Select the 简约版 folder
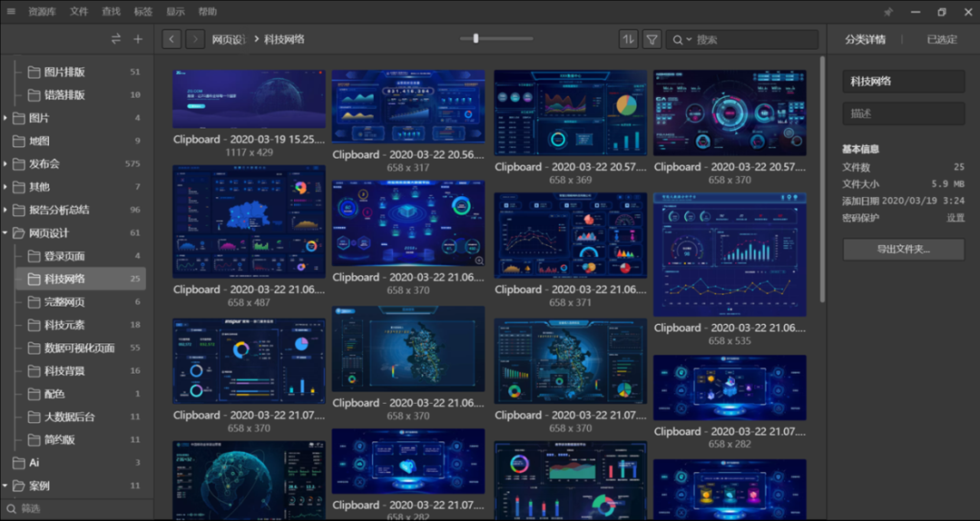Screen dimensions: 980x521 click(x=81, y=439)
